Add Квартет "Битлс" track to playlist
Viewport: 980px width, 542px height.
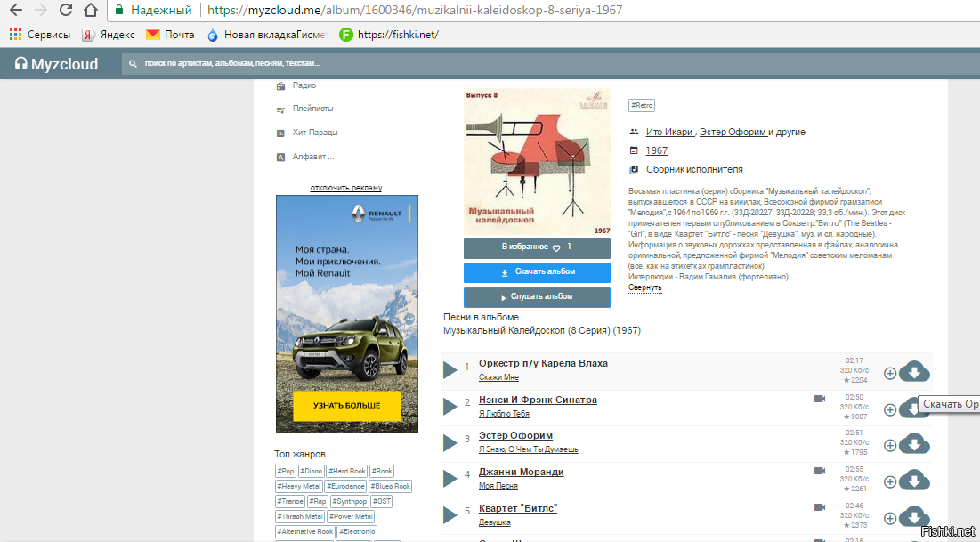coord(890,518)
